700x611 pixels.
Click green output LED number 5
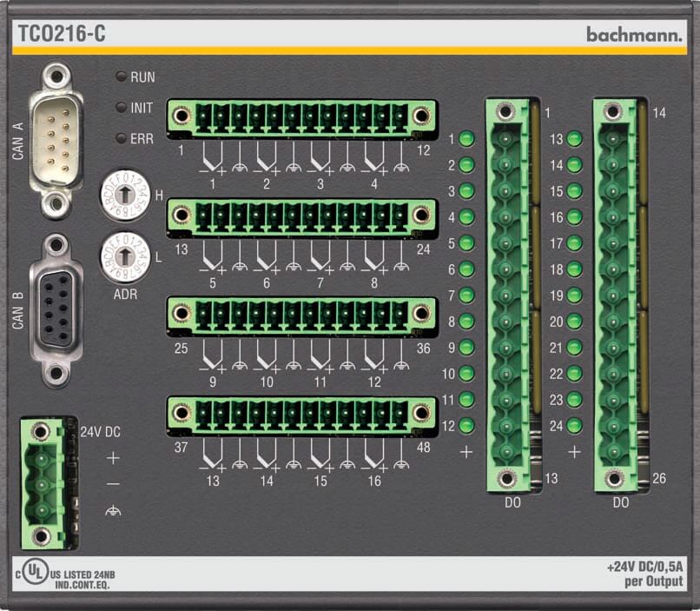(x=466, y=243)
